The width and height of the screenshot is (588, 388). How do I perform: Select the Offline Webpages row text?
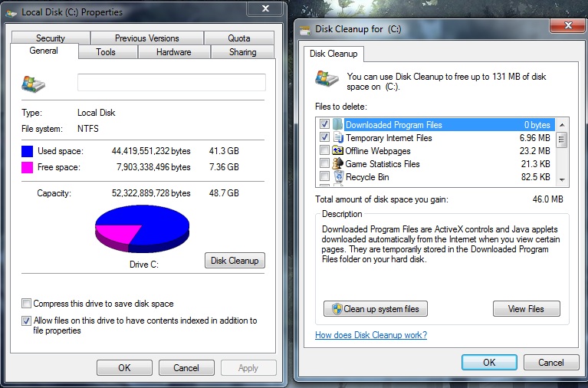(378, 151)
